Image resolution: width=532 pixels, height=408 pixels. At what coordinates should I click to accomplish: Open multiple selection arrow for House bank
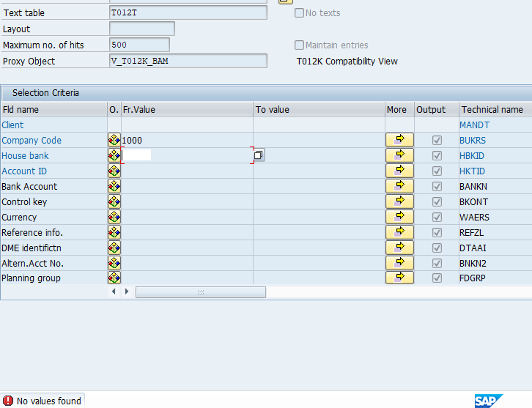399,155
